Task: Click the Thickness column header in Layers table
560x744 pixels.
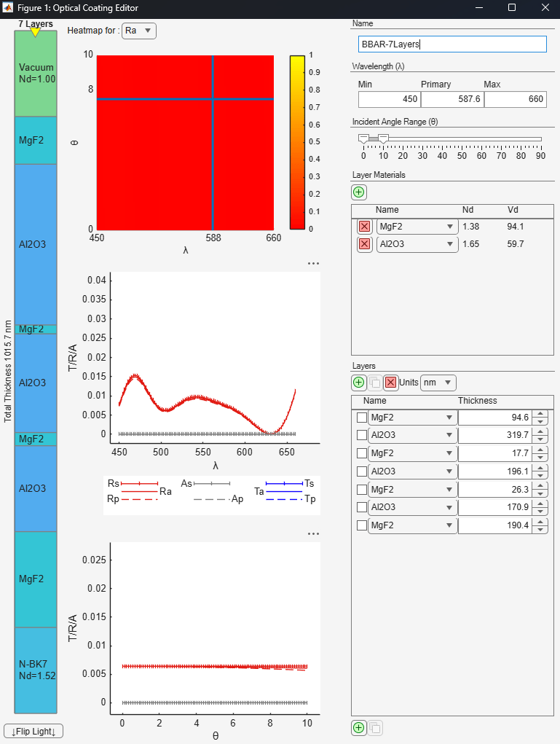Action: [x=478, y=401]
